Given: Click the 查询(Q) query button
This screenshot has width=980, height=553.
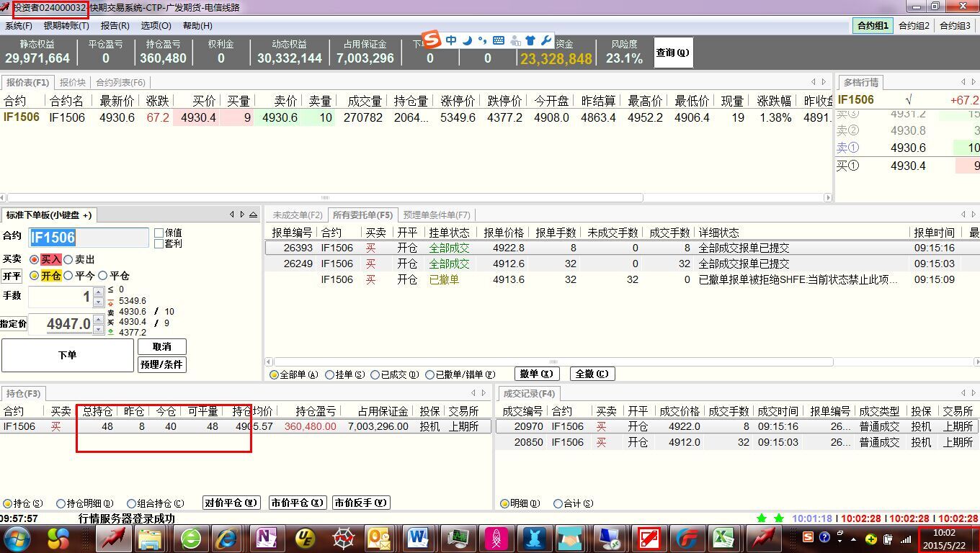Looking at the screenshot, I should click(673, 53).
